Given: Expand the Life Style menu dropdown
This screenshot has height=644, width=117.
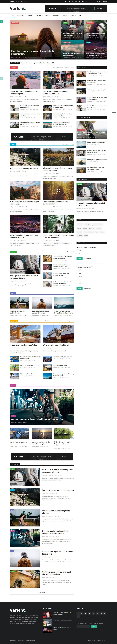Looking at the screenshot, I should [21, 16].
